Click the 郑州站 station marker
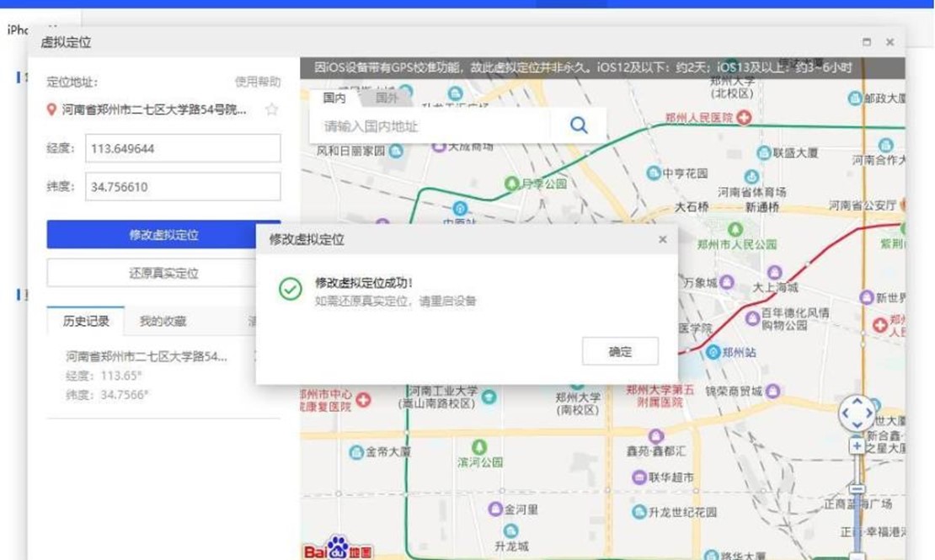This screenshot has height=560, width=935. (713, 352)
